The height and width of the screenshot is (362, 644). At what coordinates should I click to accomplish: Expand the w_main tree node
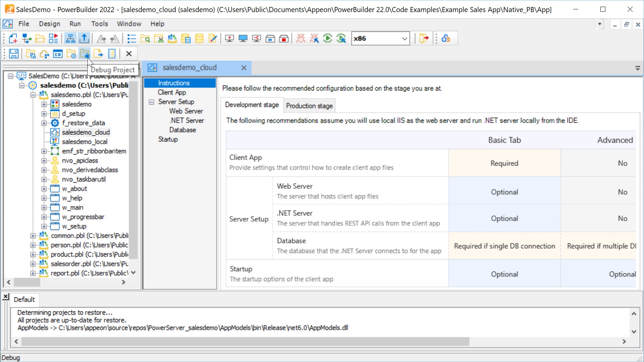(x=44, y=207)
